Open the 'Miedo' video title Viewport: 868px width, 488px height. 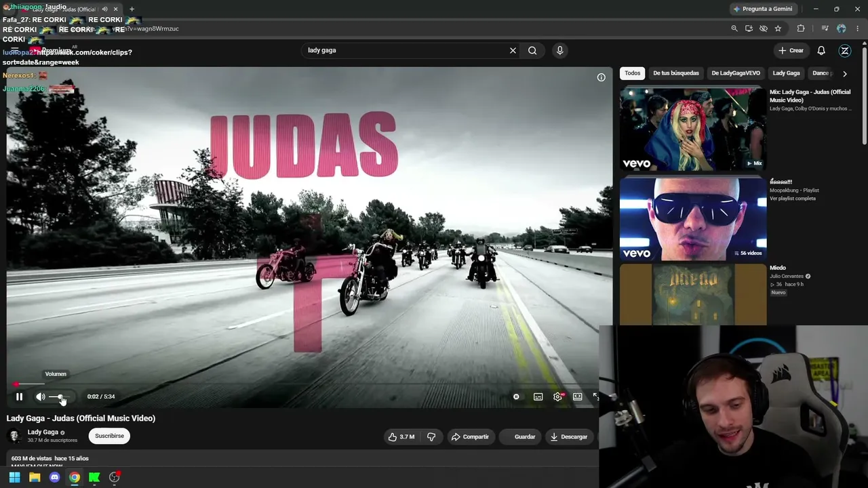coord(778,268)
